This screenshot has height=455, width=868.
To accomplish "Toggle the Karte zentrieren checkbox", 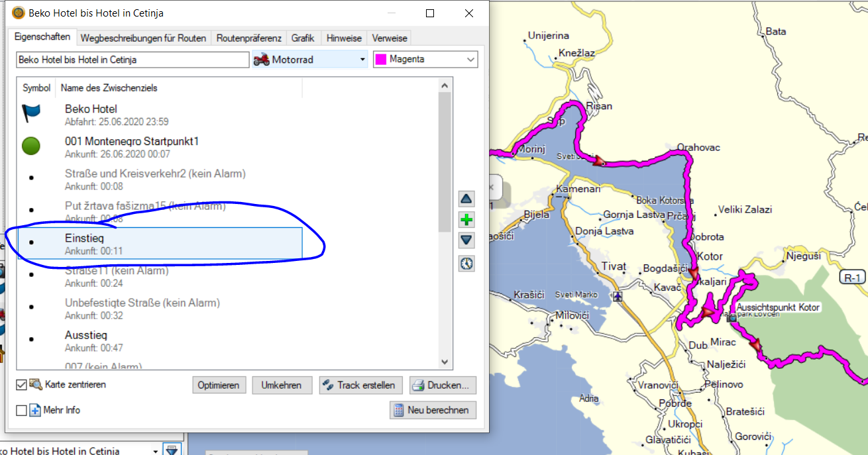I will 21,384.
